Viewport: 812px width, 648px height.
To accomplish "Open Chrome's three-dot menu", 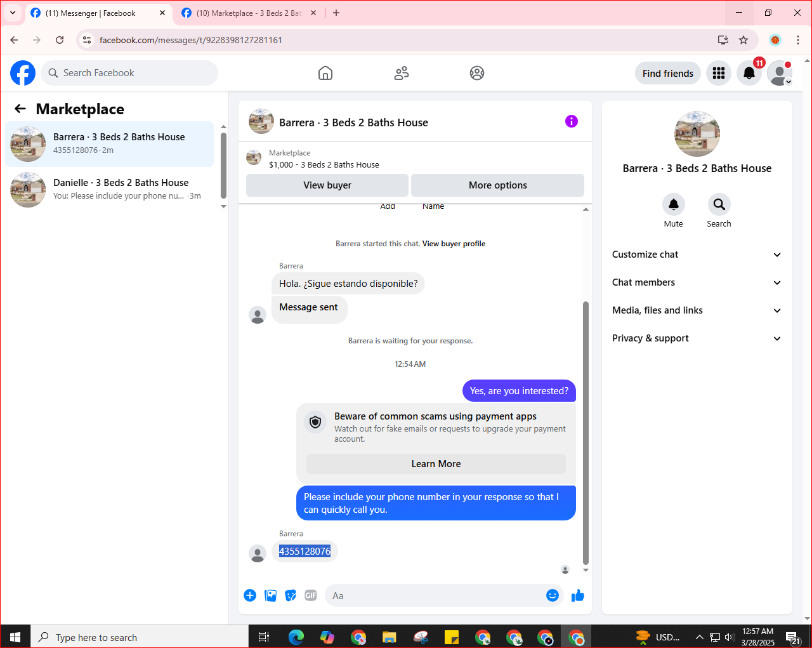I will point(798,40).
